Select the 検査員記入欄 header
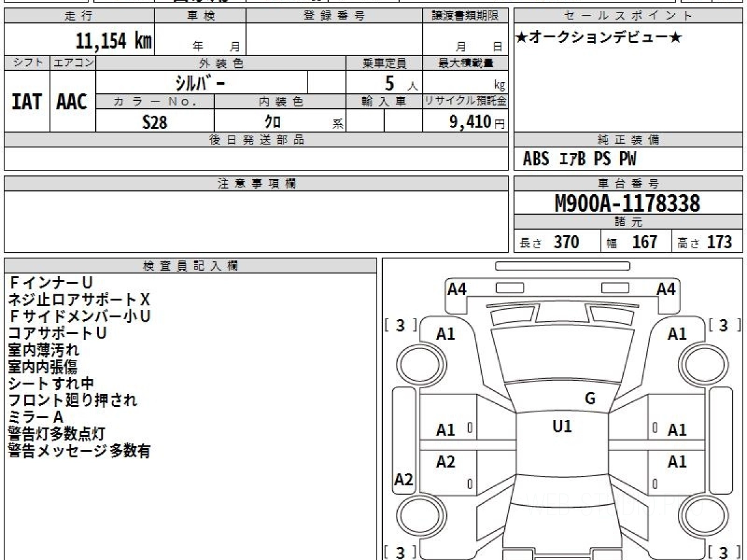The image size is (747, 560). [x=190, y=266]
